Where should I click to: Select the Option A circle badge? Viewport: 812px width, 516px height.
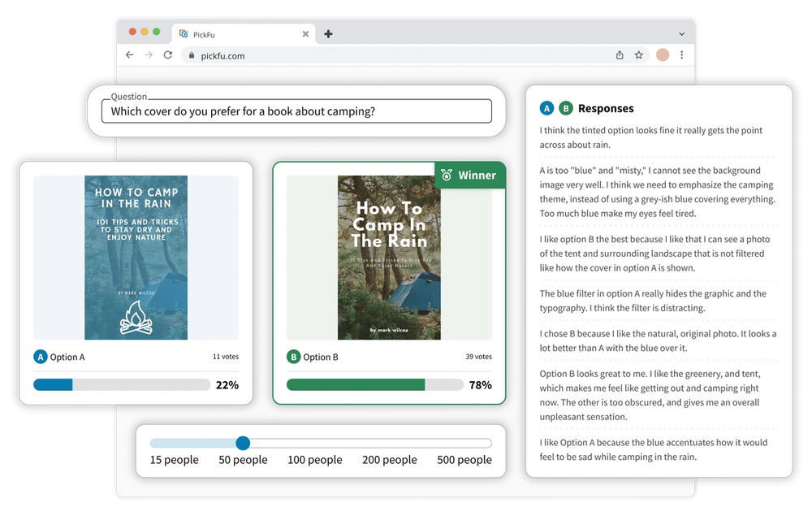pos(41,357)
